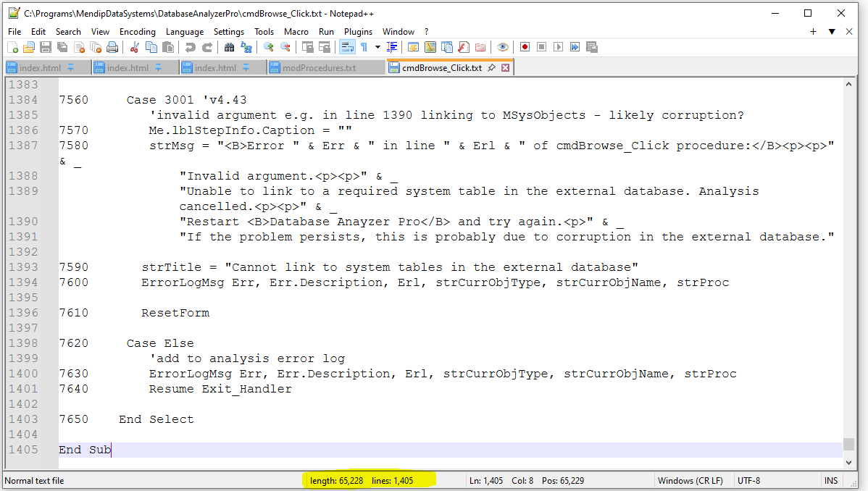
Task: Create a new file using the toolbar
Action: (13, 48)
